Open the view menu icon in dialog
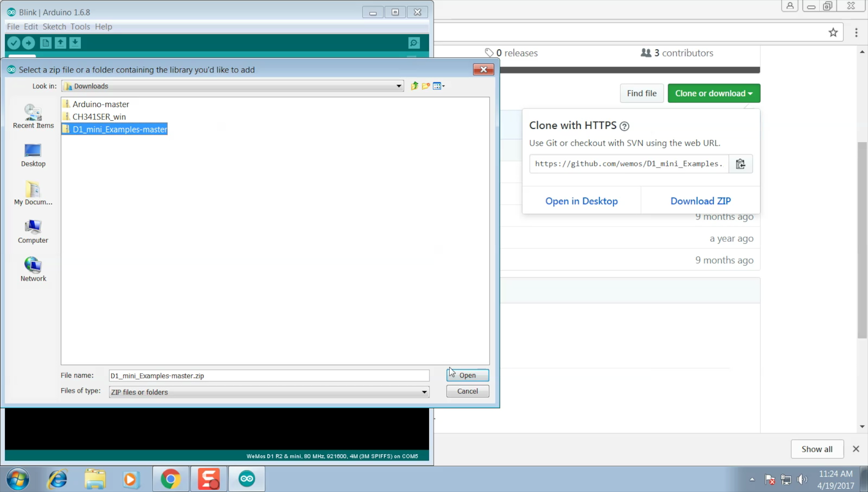868x492 pixels. coord(439,86)
